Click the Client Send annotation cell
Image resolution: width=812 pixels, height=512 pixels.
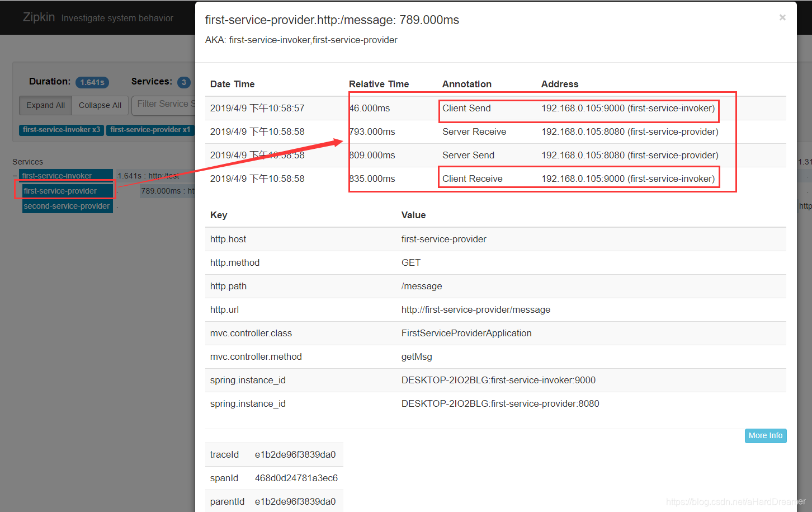[x=466, y=108]
